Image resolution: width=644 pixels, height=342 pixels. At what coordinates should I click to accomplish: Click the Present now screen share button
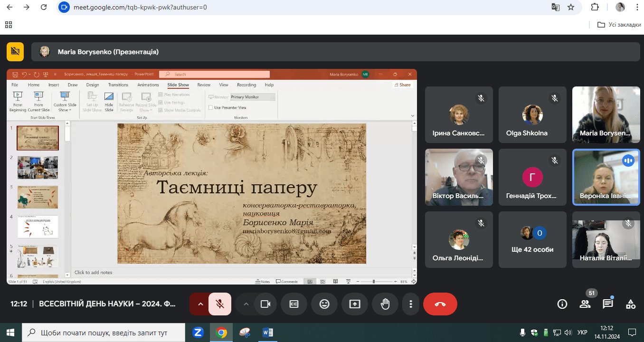click(x=355, y=304)
